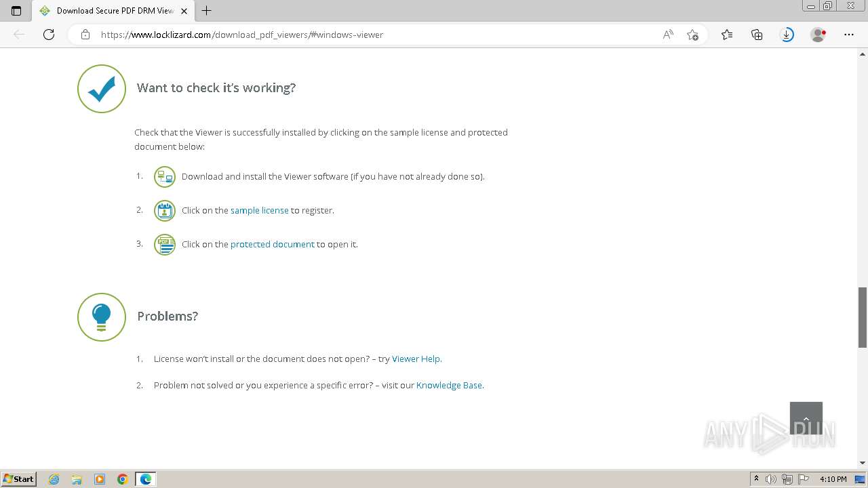Viewport: 868px width, 488px height.
Task: Click 'Want to check it's working?' heading
Action: (x=216, y=88)
